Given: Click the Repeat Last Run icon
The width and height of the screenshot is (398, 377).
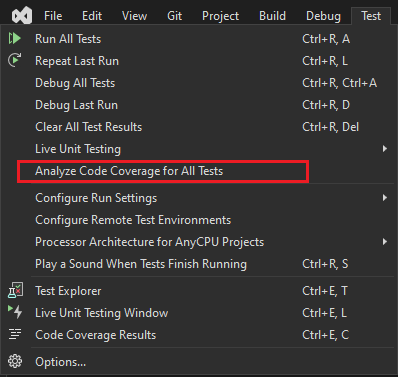Looking at the screenshot, I should [15, 60].
